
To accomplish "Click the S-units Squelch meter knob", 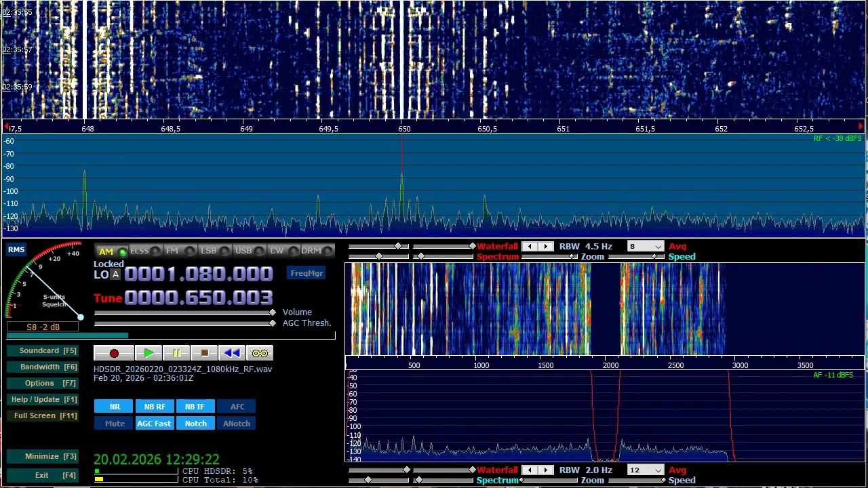I will pyautogui.click(x=80, y=317).
